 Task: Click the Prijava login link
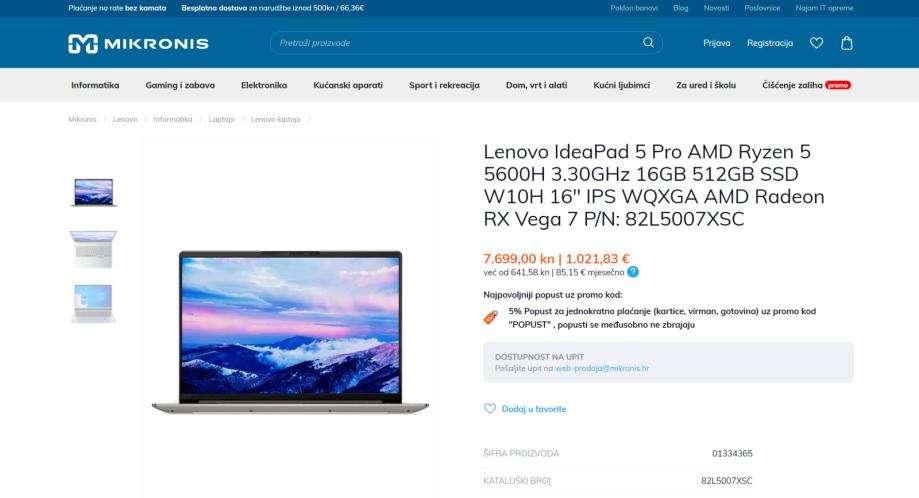(x=717, y=43)
